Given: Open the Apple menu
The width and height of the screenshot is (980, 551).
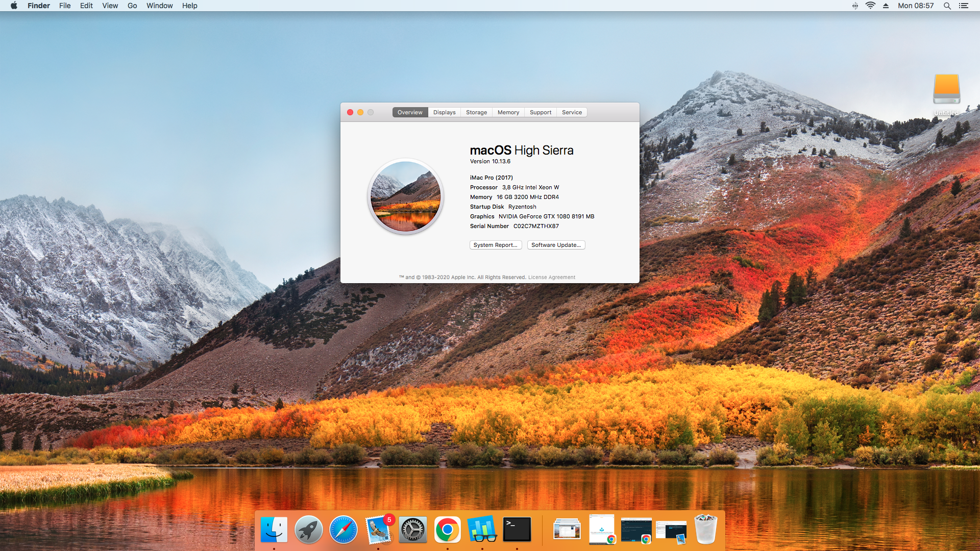Looking at the screenshot, I should click(14, 6).
